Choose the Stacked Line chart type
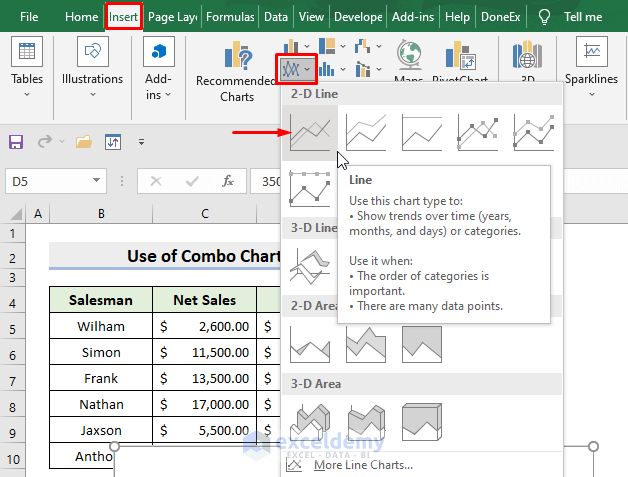Viewport: 628px width, 477px height. coord(366,132)
